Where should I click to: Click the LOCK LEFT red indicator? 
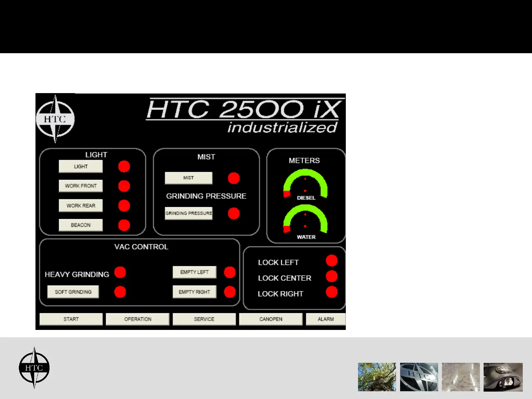(x=332, y=260)
